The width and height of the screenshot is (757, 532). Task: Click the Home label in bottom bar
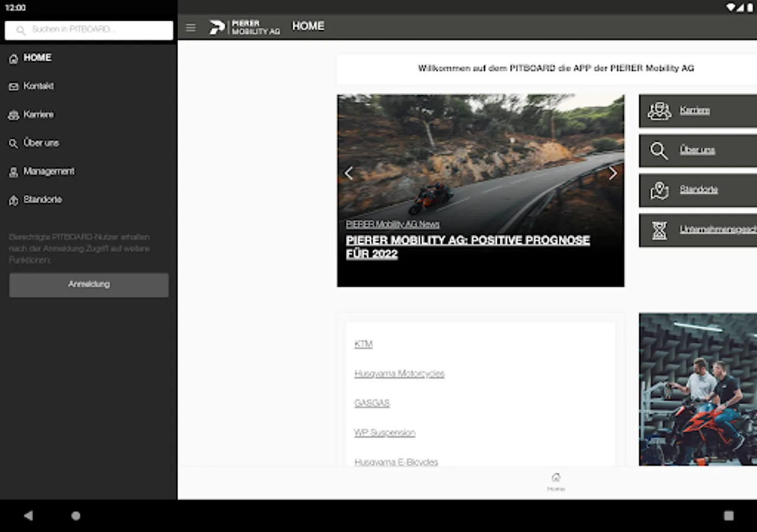[556, 489]
